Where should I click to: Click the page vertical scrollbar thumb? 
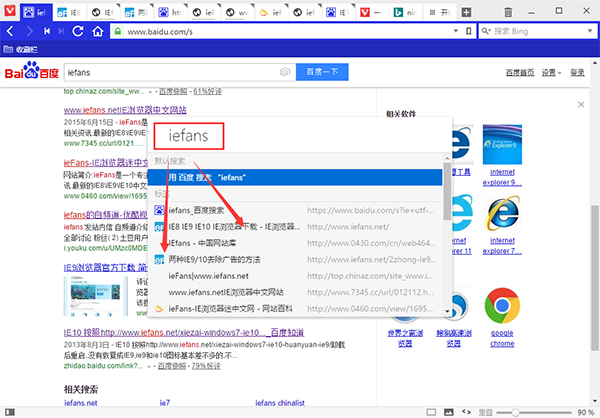[594, 278]
